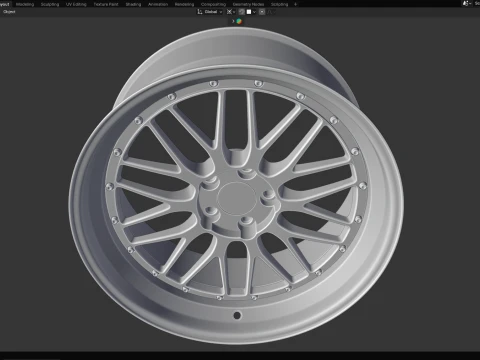
Task: Open the Compositing workspace tab
Action: point(213,4)
